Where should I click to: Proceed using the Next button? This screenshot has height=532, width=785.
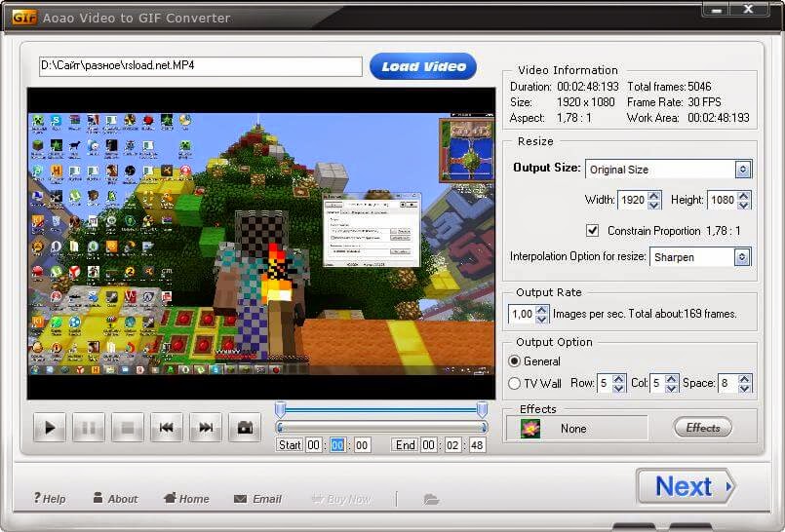tap(686, 486)
